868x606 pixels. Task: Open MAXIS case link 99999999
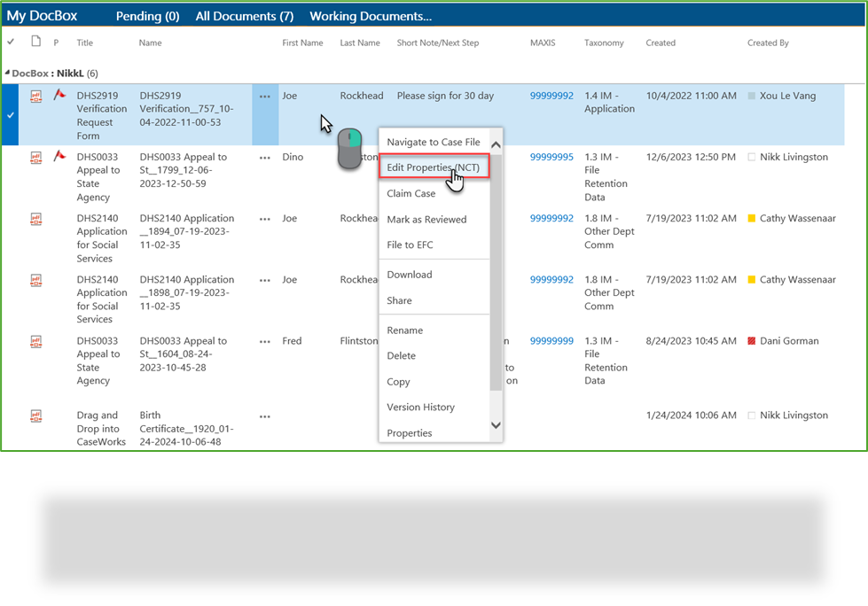pyautogui.click(x=551, y=341)
